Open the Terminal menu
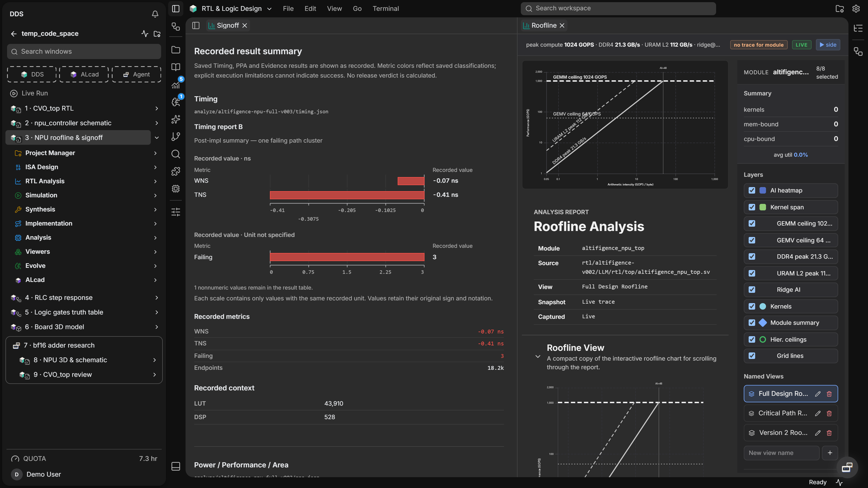The image size is (868, 488). tap(385, 9)
